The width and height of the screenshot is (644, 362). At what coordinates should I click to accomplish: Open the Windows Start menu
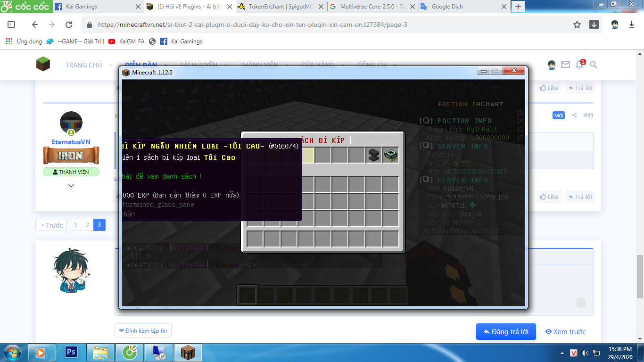(x=12, y=352)
